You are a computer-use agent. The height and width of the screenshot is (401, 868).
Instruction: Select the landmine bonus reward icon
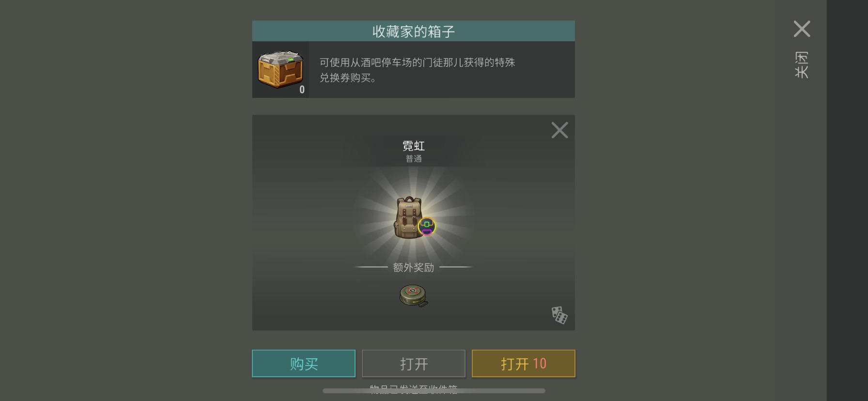[x=414, y=295]
